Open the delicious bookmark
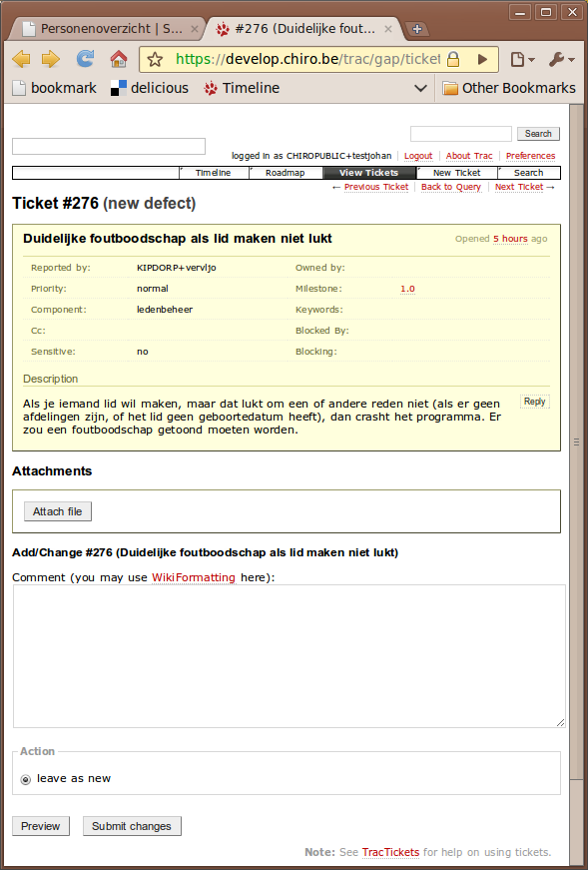 tap(150, 88)
